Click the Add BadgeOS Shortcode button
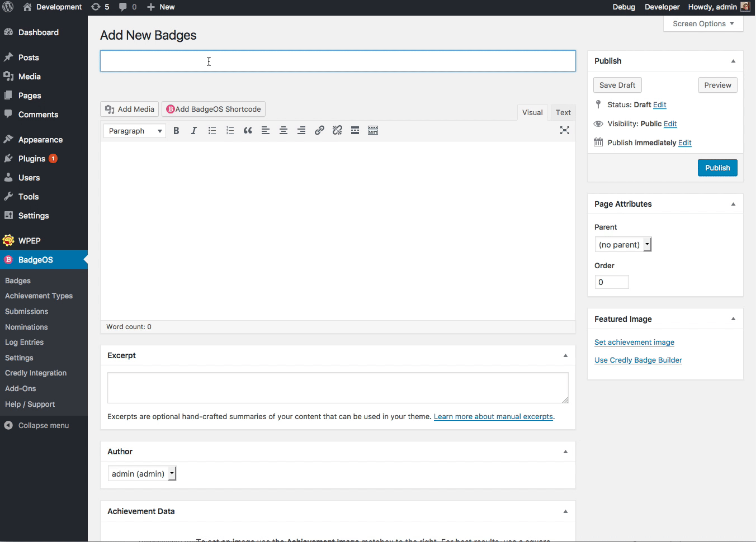The height and width of the screenshot is (542, 756). click(x=214, y=109)
